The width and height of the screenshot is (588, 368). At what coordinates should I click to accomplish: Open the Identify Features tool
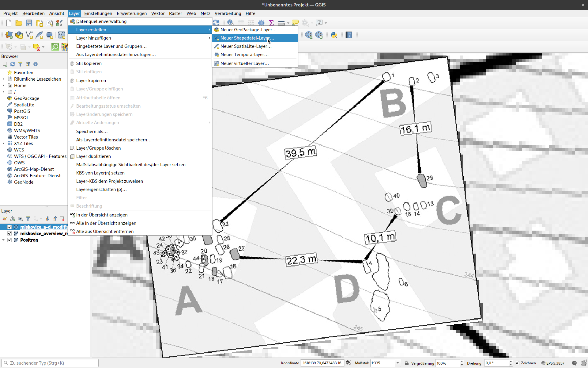(x=231, y=23)
